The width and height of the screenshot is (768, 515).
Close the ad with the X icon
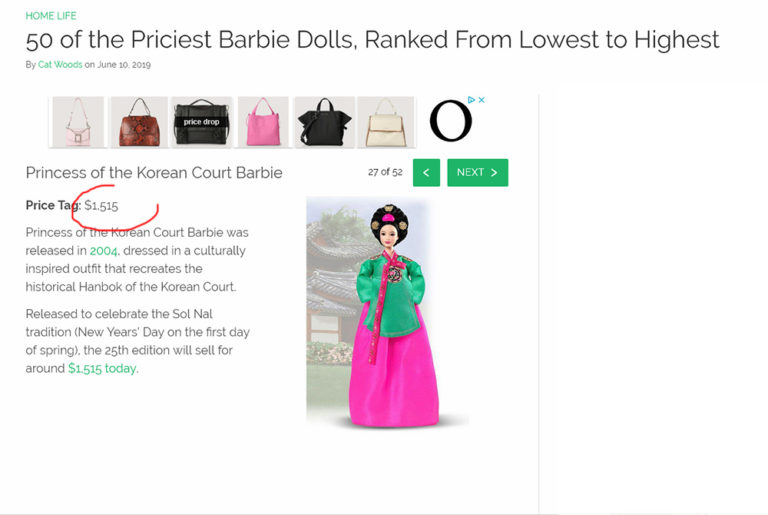coord(482,100)
